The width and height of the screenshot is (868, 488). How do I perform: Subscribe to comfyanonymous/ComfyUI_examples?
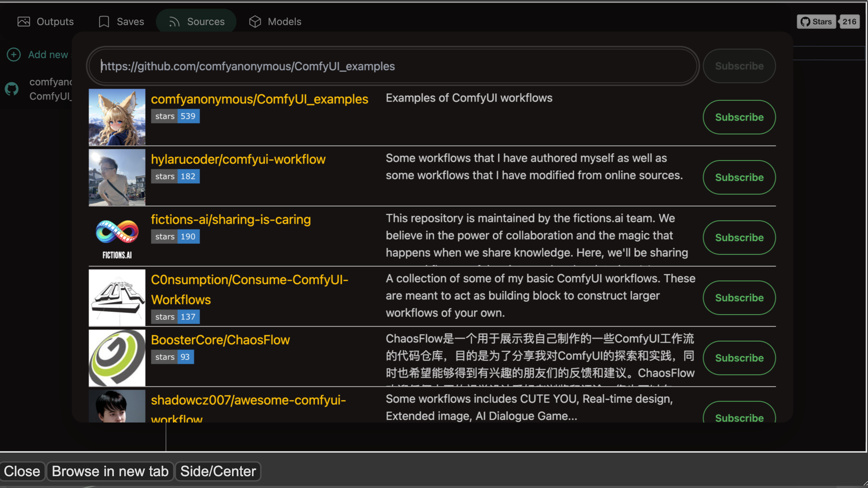[x=739, y=117]
